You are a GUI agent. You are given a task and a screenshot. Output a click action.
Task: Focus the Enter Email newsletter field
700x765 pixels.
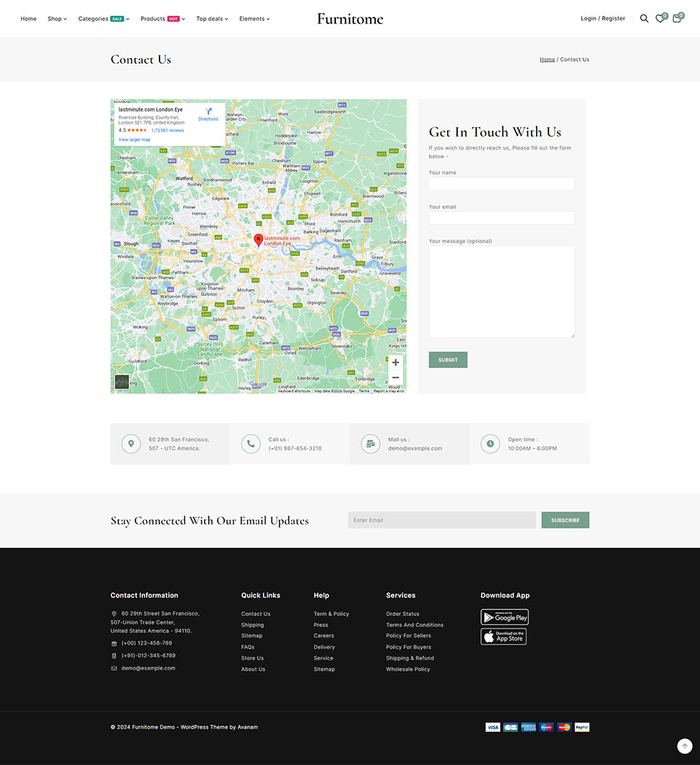(442, 520)
